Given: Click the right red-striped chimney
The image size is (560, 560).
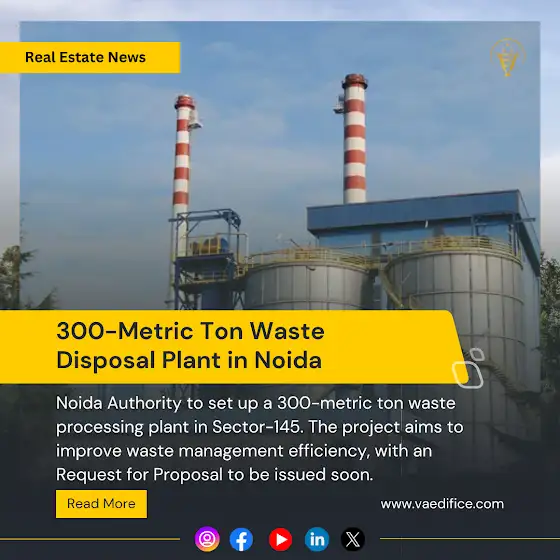Looking at the screenshot, I should (355, 139).
